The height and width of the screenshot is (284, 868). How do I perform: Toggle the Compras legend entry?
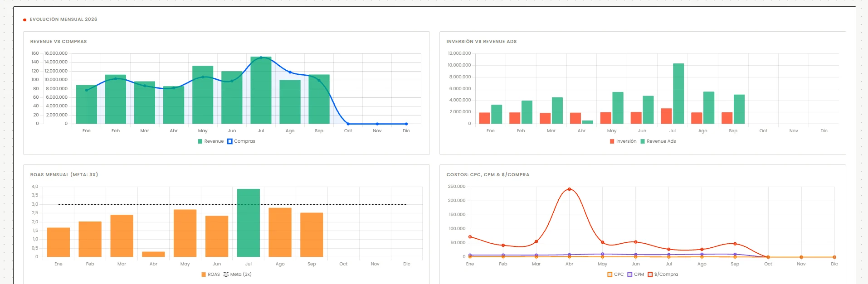point(241,141)
